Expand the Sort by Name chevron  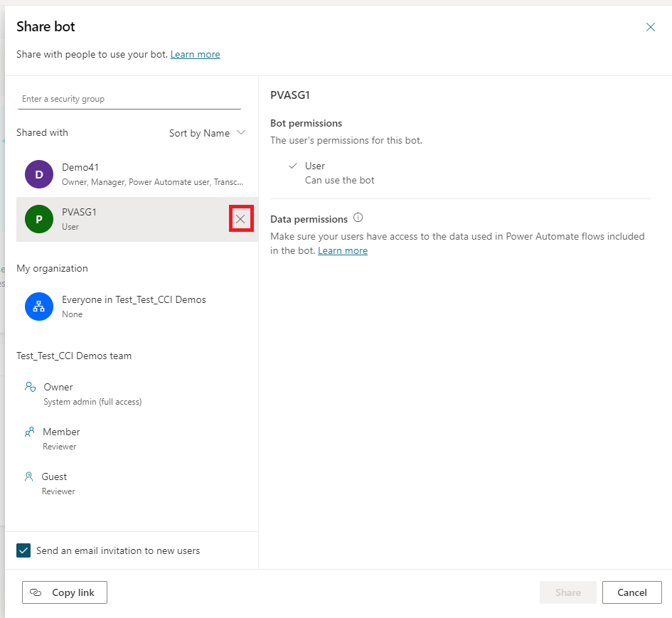(241, 132)
